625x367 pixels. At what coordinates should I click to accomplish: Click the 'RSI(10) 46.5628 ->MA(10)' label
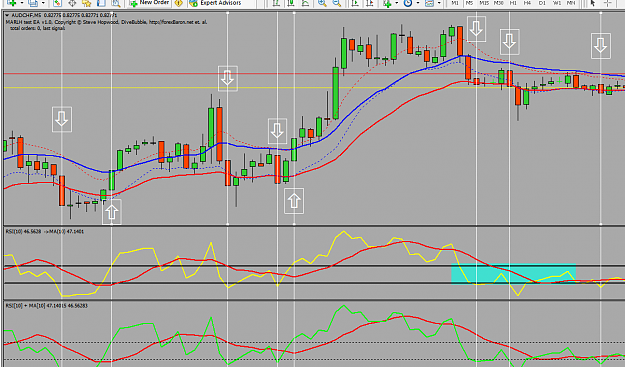coord(45,231)
